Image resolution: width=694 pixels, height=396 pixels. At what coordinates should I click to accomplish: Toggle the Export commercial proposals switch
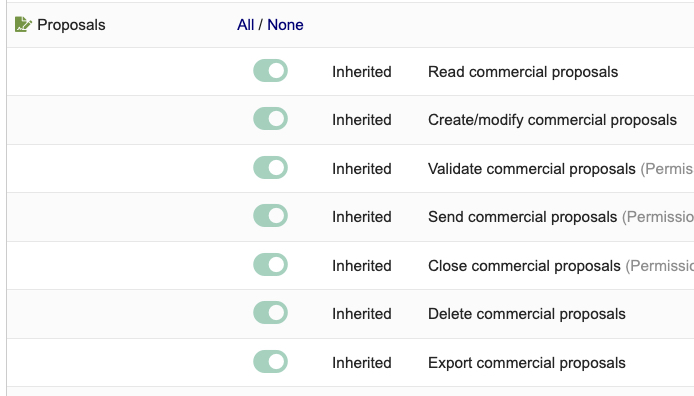point(270,362)
